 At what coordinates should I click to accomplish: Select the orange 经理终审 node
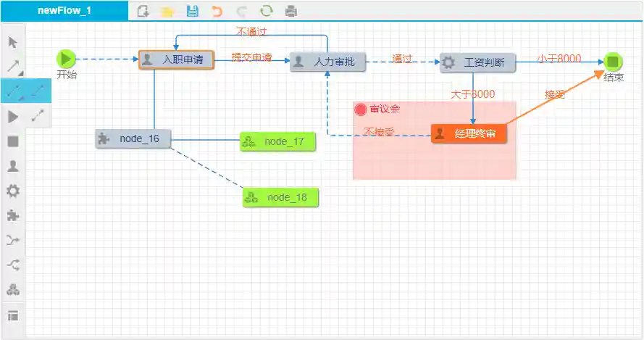pos(469,133)
